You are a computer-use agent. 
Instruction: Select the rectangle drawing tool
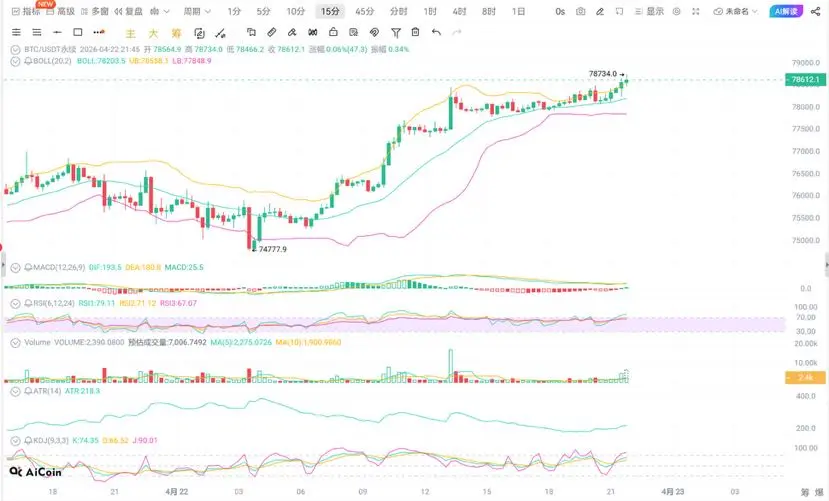click(78, 32)
